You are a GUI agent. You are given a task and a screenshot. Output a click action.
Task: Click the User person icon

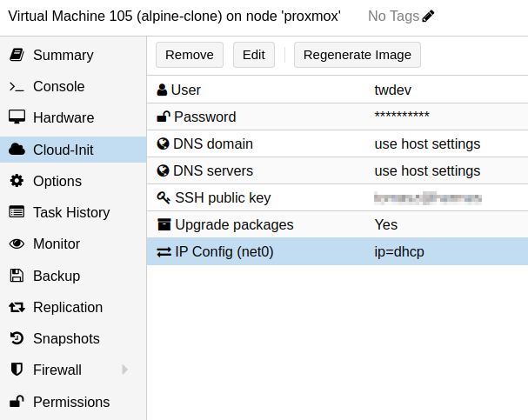coord(162,90)
